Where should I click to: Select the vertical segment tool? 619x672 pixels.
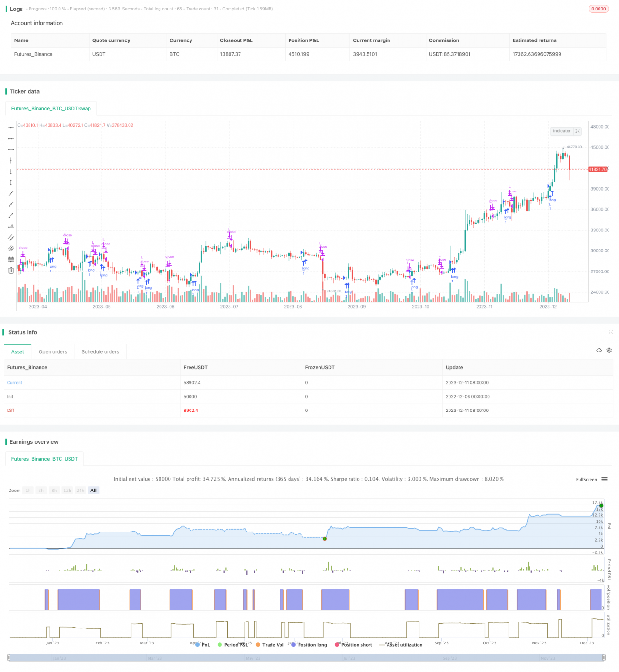tap(11, 182)
